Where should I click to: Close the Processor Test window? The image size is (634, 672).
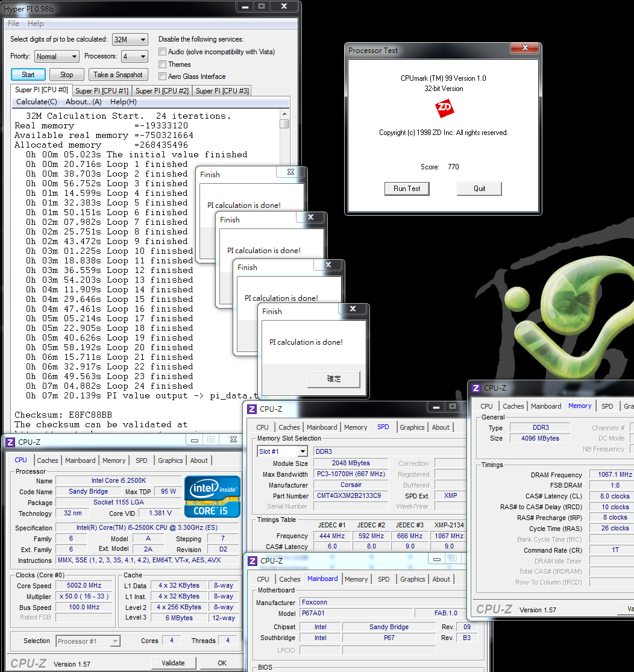coord(525,48)
